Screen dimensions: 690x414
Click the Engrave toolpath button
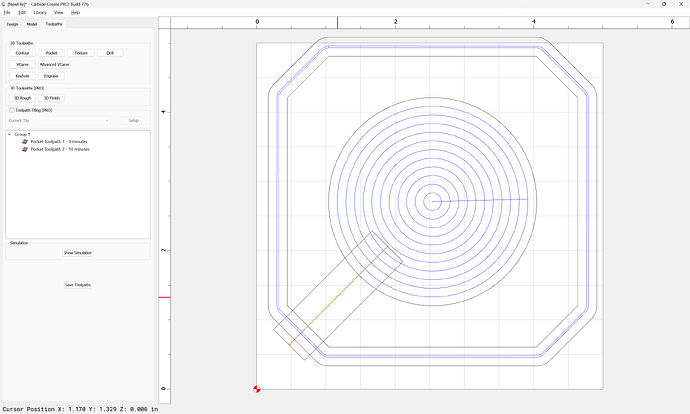(51, 76)
